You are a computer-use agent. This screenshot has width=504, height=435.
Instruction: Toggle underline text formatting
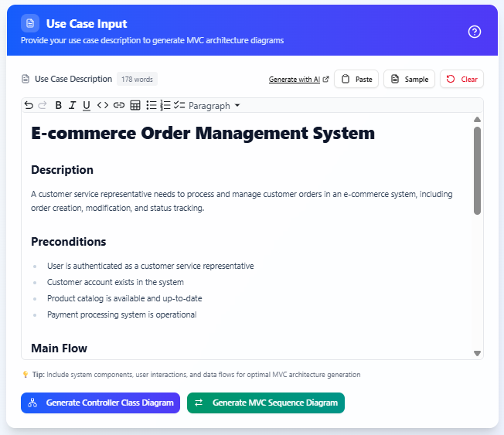click(87, 105)
